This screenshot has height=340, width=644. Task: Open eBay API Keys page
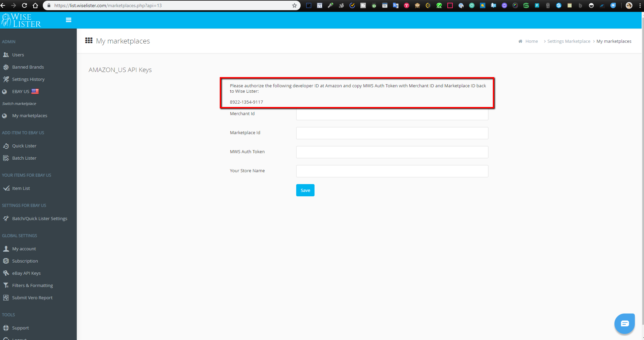pyautogui.click(x=26, y=273)
